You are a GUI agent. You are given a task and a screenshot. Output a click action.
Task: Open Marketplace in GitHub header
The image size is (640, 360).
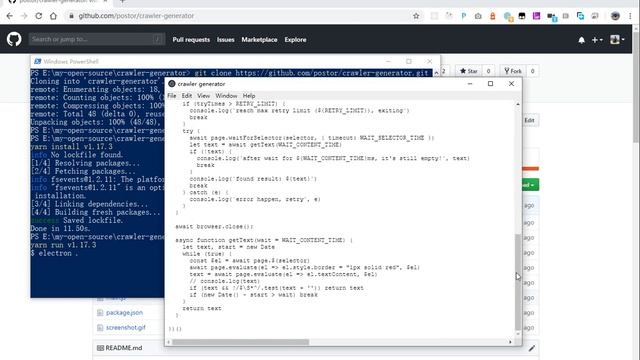(259, 40)
